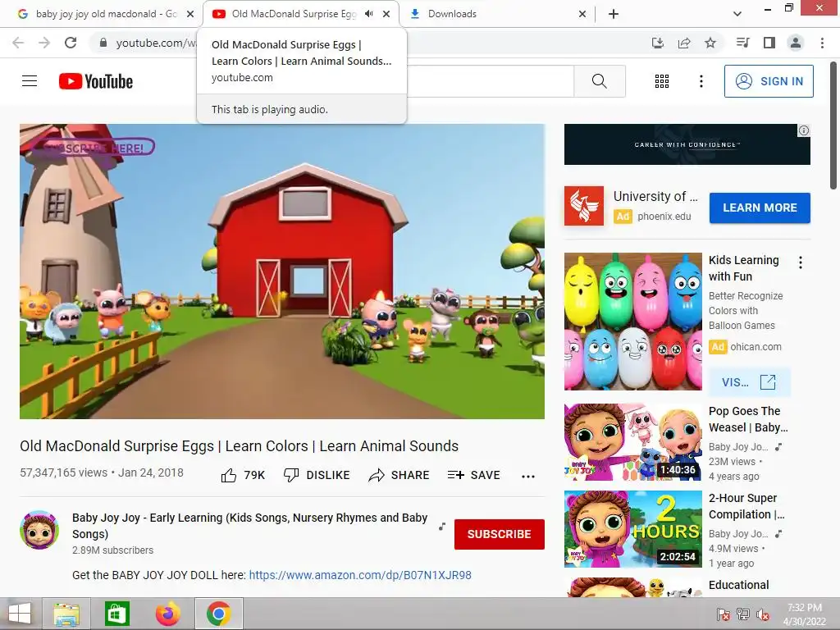Click the SIGN IN button
840x630 pixels.
point(769,81)
